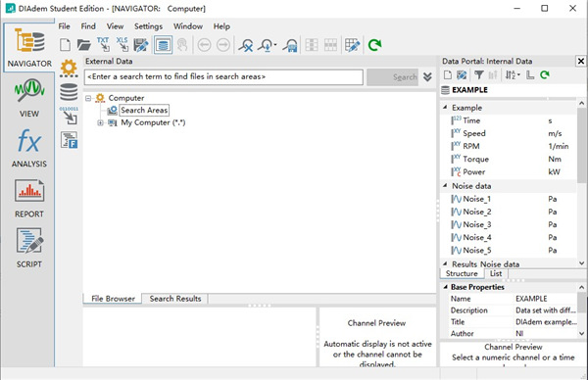Click the green refresh icon in main toolbar
Viewport: 588px width, 380px height.
(x=374, y=45)
